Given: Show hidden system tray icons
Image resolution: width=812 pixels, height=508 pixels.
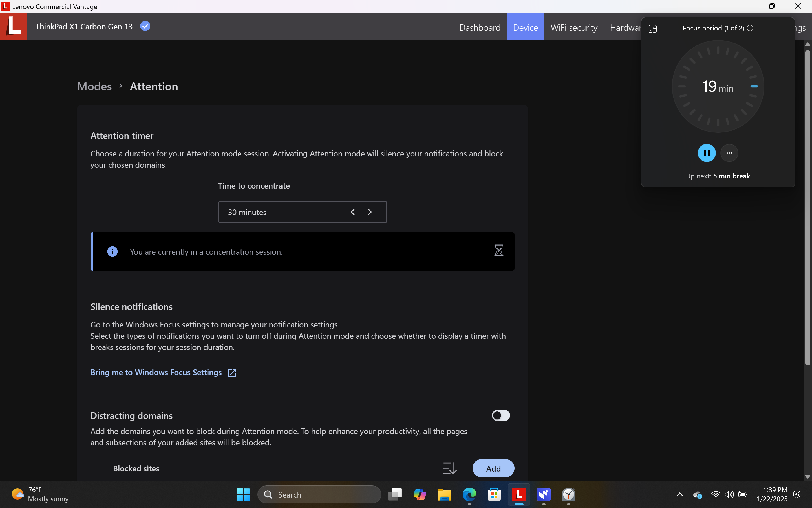Looking at the screenshot, I should pos(679,494).
